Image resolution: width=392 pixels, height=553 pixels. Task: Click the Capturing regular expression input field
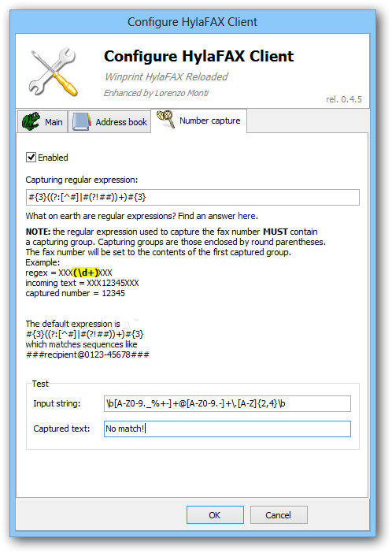193,197
